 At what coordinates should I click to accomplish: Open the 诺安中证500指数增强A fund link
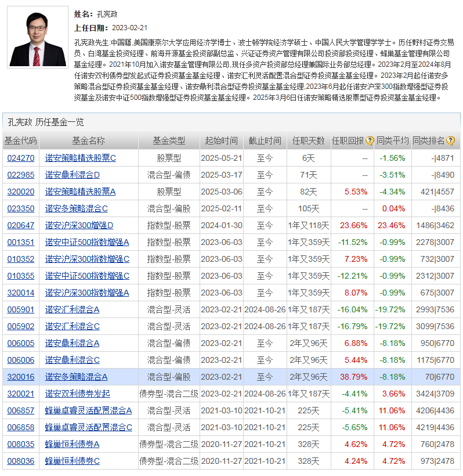tap(87, 242)
